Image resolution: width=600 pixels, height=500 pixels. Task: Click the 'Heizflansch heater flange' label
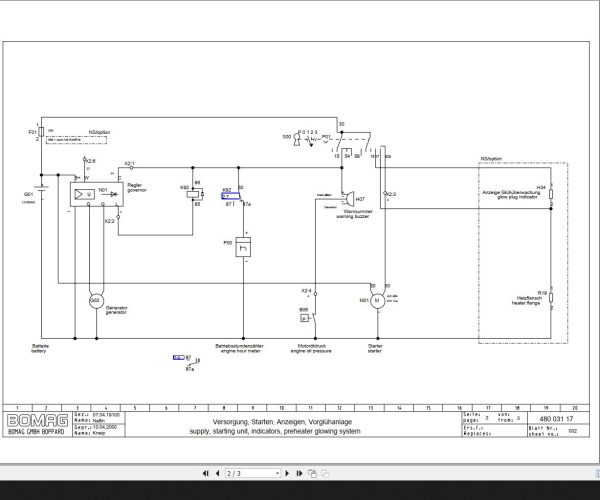coord(527,300)
